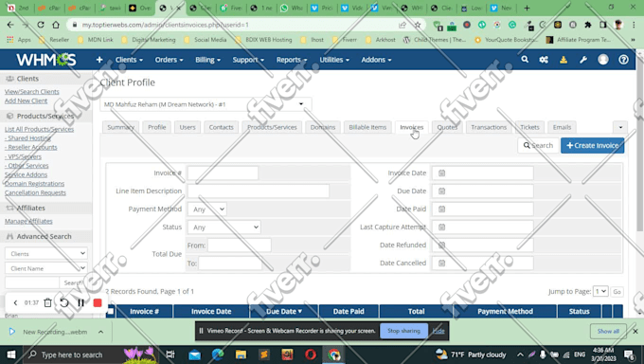Open search magnifier in WHMCS header
Image resolution: width=644 pixels, height=364 pixels.
525,60
